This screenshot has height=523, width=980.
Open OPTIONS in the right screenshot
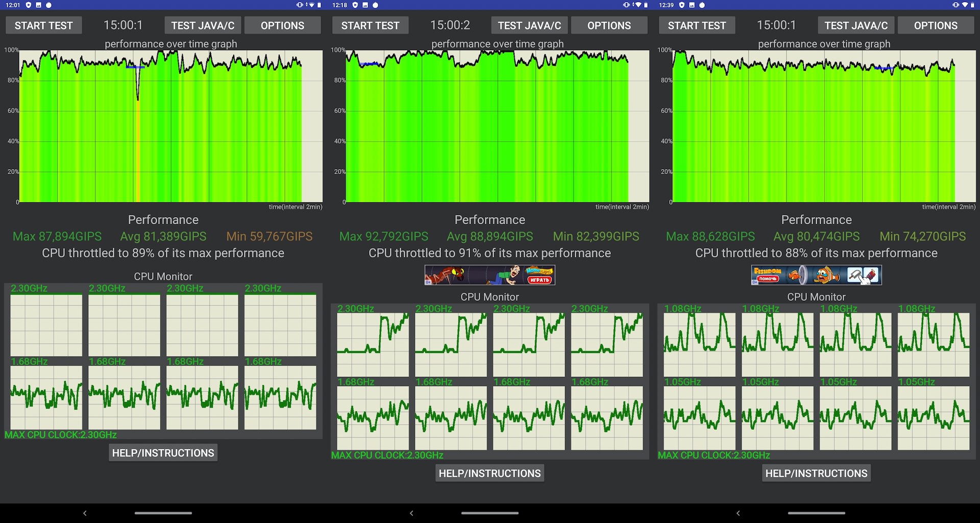click(936, 26)
